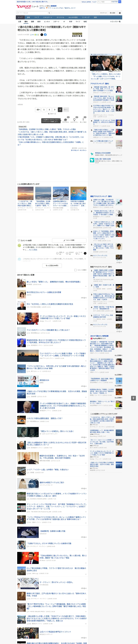This screenshot has height=644, width=138.
Task: Open ベネズエラ侵攻は国際法違反 article
Action: (45, 418)
